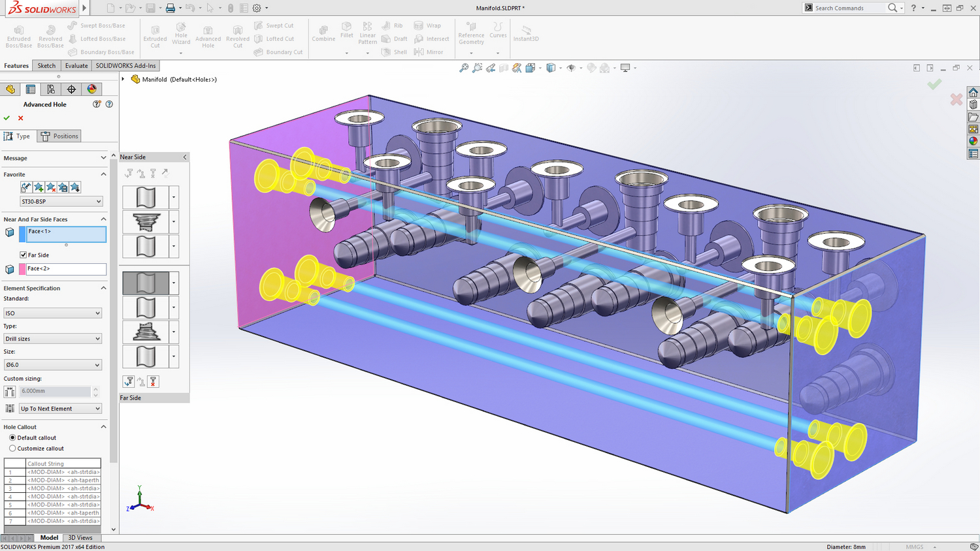Add a new favorite hole style

pyautogui.click(x=38, y=187)
